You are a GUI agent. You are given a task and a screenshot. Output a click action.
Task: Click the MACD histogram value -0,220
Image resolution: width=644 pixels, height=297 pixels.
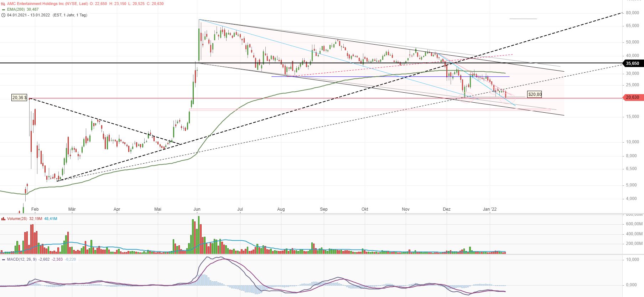tap(71, 259)
